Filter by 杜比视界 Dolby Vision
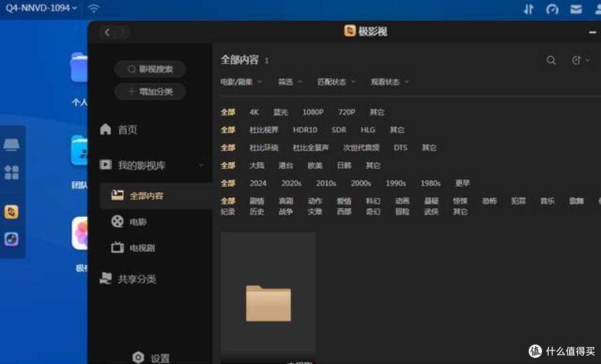This screenshot has width=601, height=364. (x=264, y=129)
